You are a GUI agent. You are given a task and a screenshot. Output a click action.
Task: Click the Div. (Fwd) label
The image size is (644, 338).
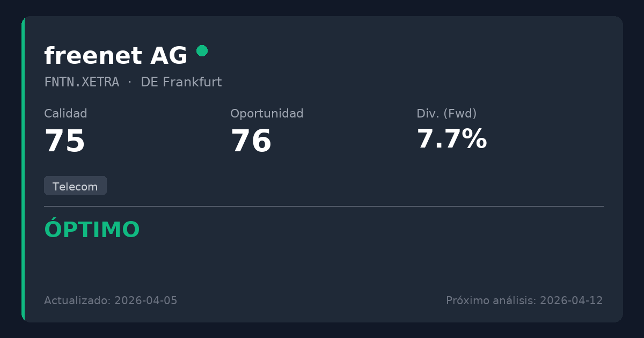click(447, 114)
